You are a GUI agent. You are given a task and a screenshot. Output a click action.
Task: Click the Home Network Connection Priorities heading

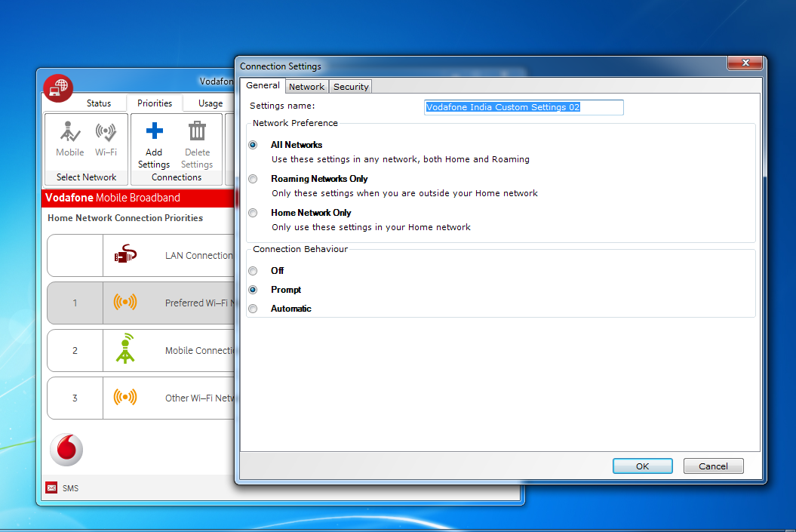click(x=125, y=218)
